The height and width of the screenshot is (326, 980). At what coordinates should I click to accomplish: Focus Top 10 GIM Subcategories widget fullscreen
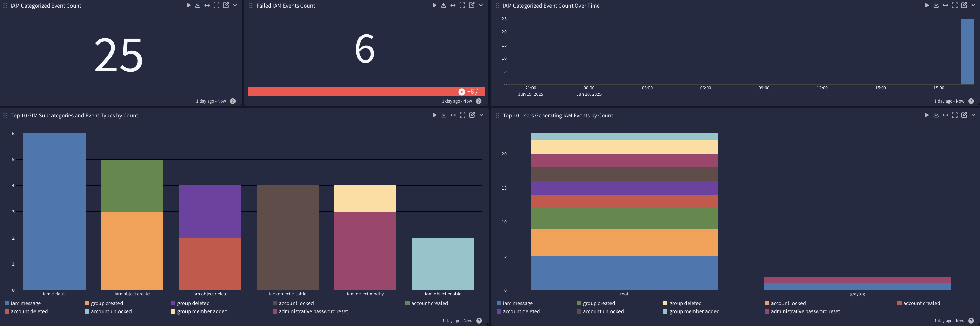point(463,115)
